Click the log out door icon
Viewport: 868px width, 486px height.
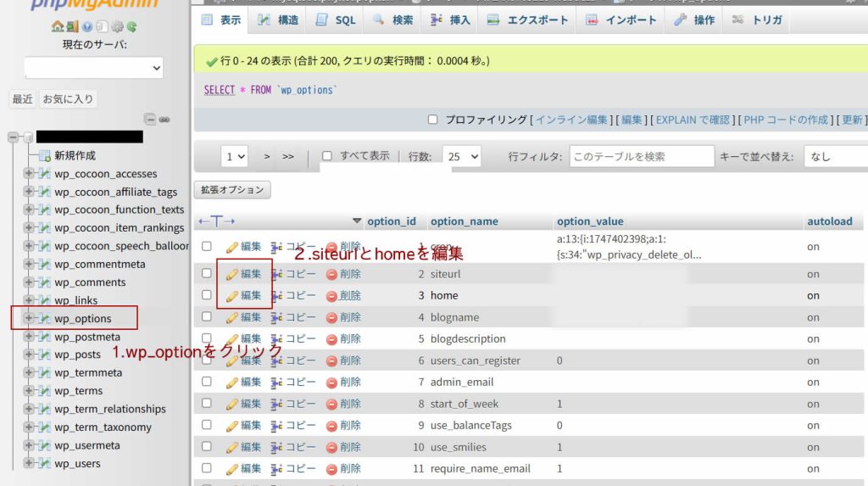click(x=72, y=26)
